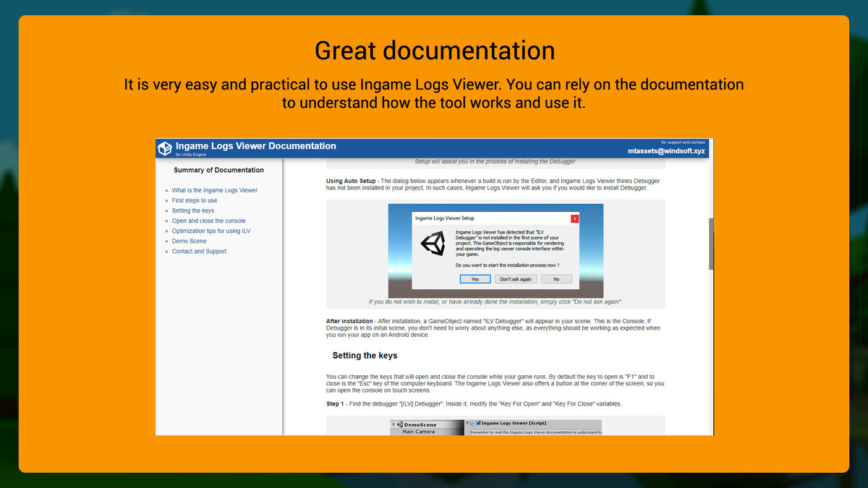Click the 'Ingame Logs Viewer Setup' dialog title
This screenshot has height=488, width=868.
point(445,218)
